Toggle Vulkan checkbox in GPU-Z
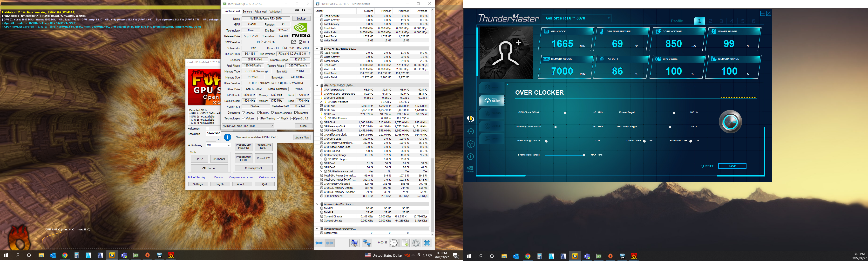Screen dimensions: 868x261 244,118
